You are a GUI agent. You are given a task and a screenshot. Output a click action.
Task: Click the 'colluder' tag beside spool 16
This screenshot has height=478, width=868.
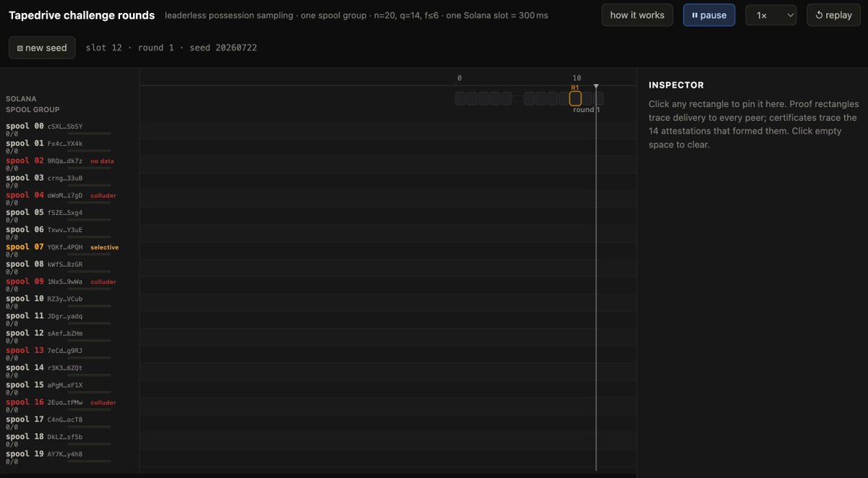click(103, 403)
